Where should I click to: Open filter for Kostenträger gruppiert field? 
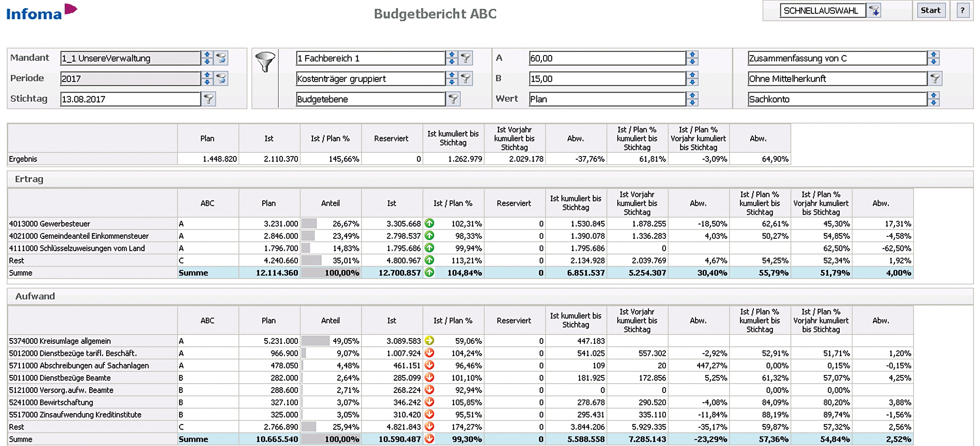point(466,78)
